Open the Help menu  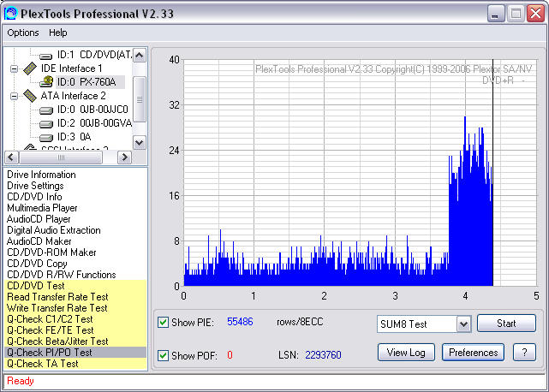tap(57, 33)
